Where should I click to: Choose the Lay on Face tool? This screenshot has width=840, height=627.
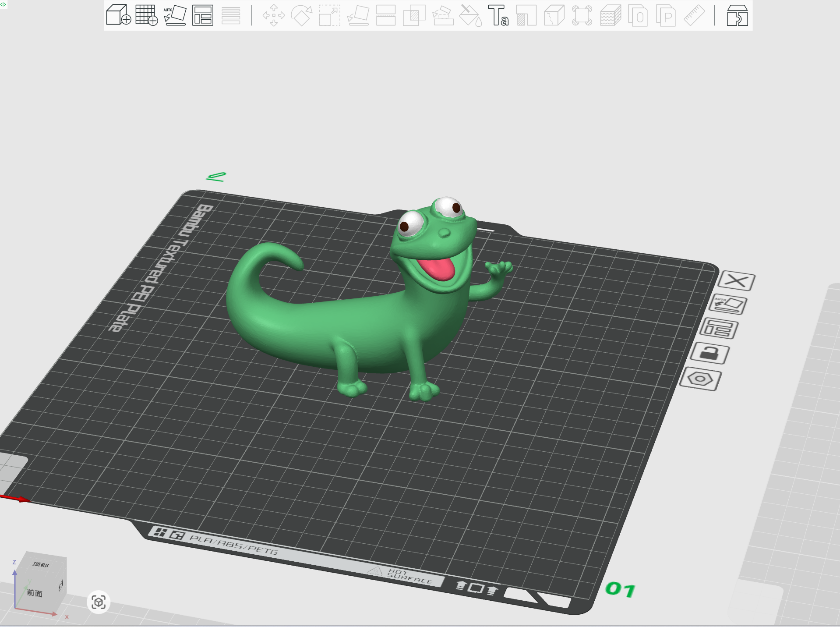[358, 15]
